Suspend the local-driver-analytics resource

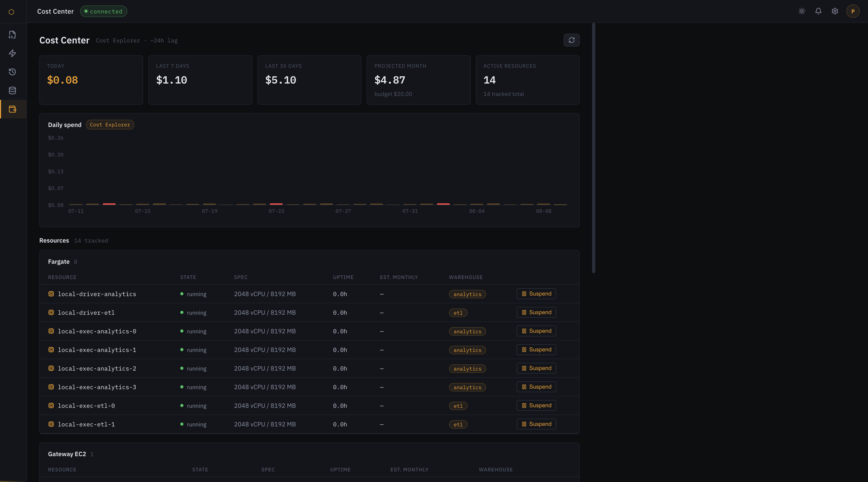(x=536, y=294)
